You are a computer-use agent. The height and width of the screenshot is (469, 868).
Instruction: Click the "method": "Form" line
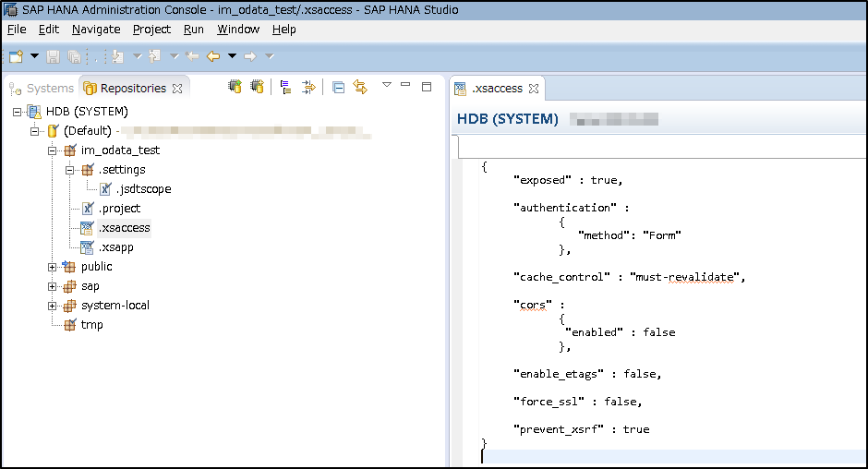point(630,235)
